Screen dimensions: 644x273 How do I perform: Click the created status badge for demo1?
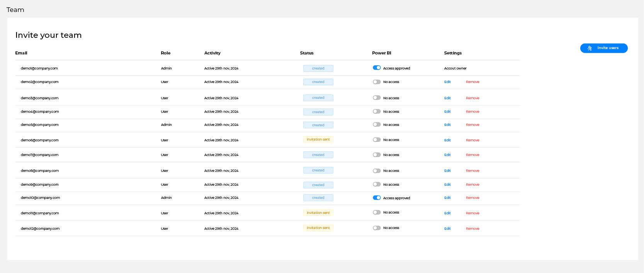pyautogui.click(x=318, y=68)
